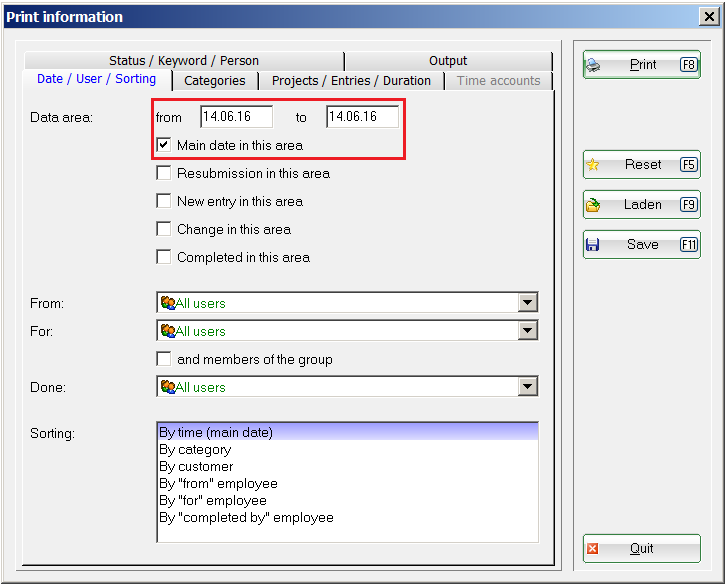This screenshot has width=727, height=586.
Task: Expand the Done users dropdown arrow
Action: [527, 387]
